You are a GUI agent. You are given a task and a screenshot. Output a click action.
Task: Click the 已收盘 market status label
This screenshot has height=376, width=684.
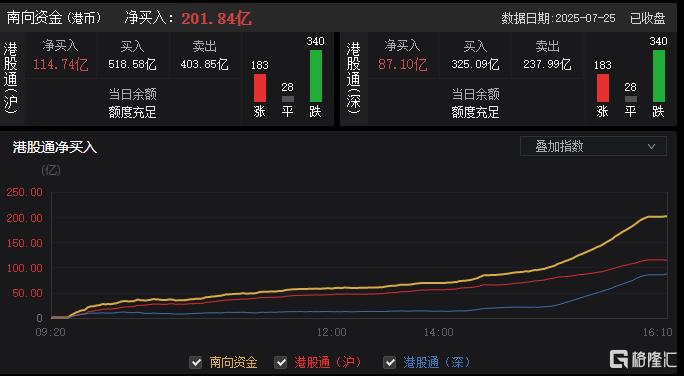(x=648, y=18)
